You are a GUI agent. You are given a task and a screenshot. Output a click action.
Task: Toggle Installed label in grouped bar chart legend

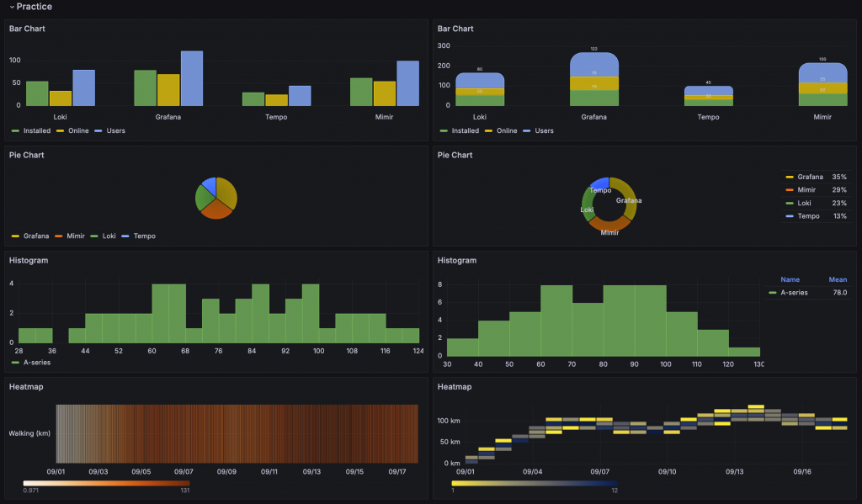pos(37,130)
